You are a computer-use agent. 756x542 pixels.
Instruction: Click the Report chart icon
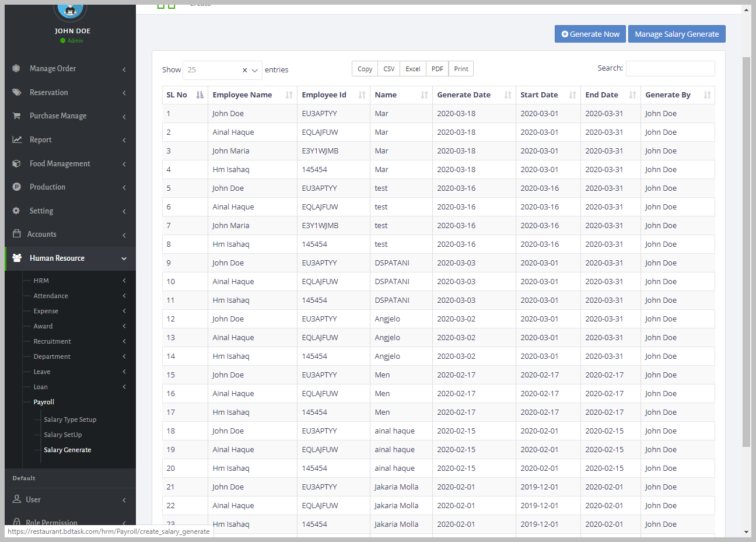point(17,139)
